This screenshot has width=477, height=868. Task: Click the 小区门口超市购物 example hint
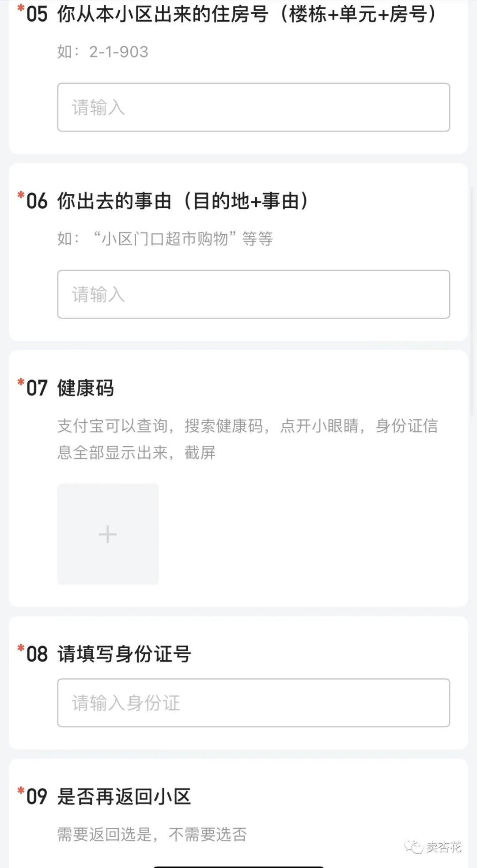tap(165, 239)
